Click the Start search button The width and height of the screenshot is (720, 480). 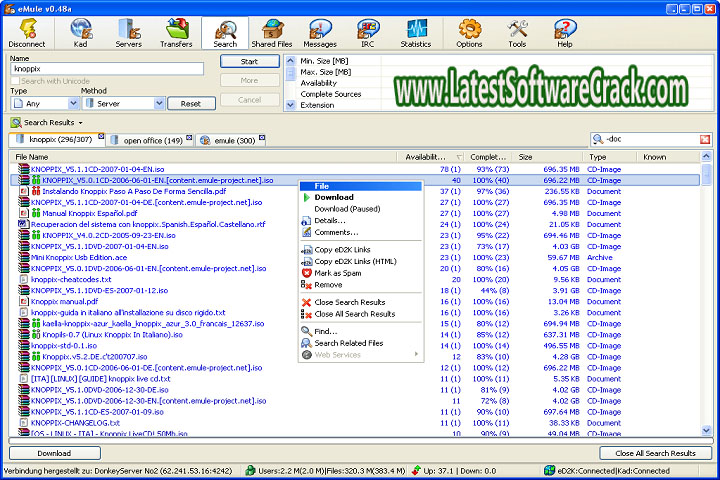point(249,62)
